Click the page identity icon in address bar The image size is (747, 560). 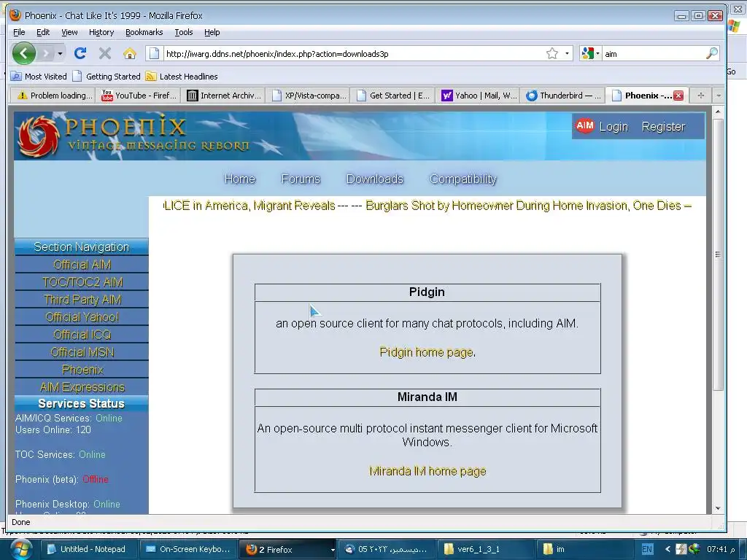point(153,53)
